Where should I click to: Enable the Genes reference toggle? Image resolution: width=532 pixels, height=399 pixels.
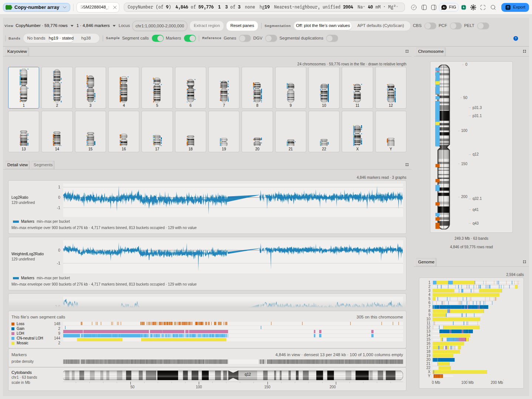245,38
